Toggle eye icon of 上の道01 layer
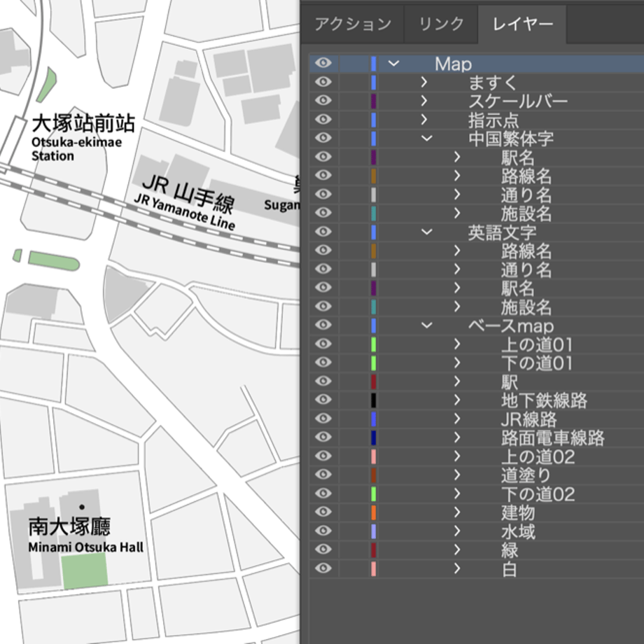The width and height of the screenshot is (644, 644). click(x=323, y=344)
